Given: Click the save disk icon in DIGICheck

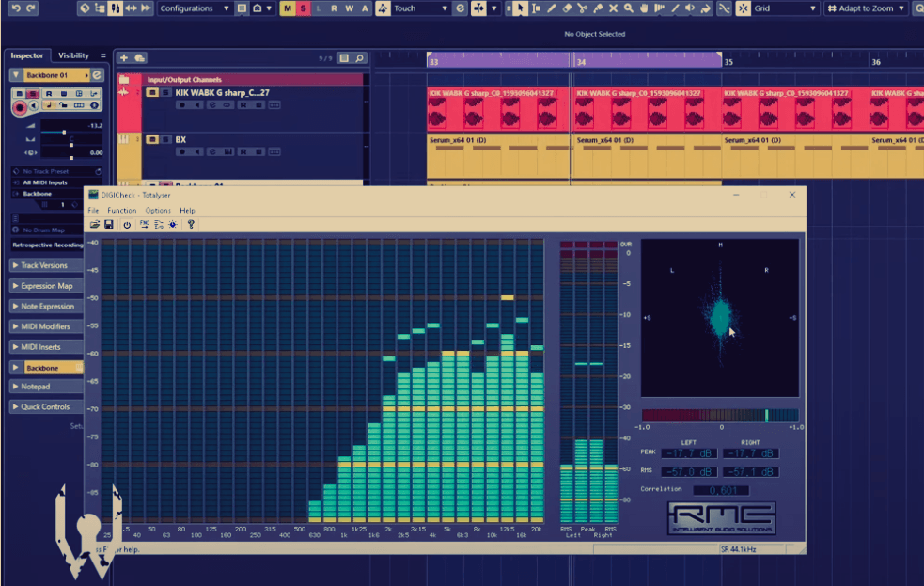Looking at the screenshot, I should tap(109, 224).
